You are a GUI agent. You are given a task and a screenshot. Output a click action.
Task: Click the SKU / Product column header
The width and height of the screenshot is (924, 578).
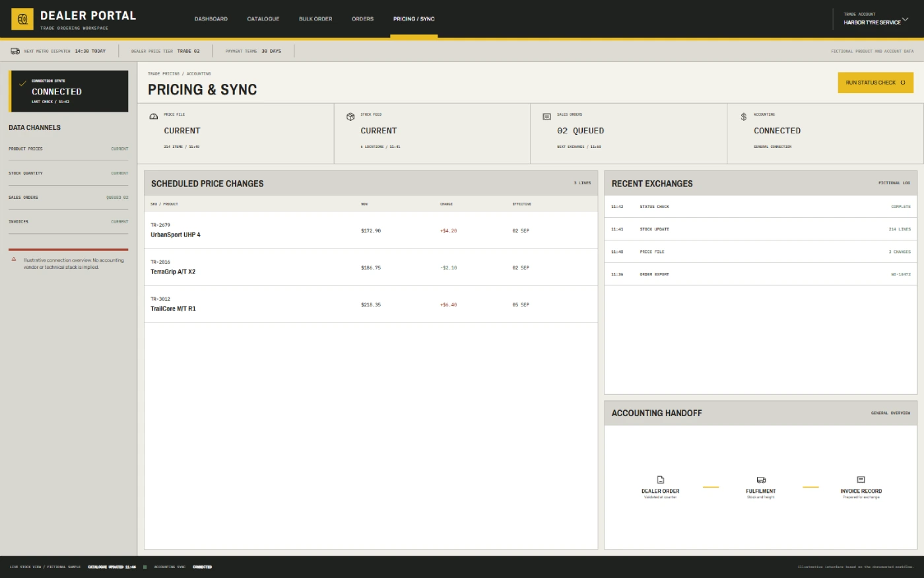click(164, 204)
